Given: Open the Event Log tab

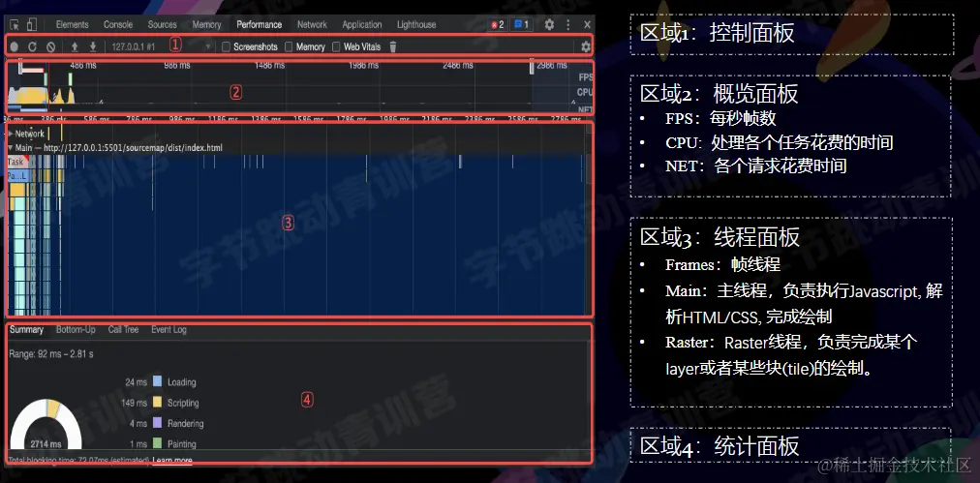Looking at the screenshot, I should tap(168, 329).
